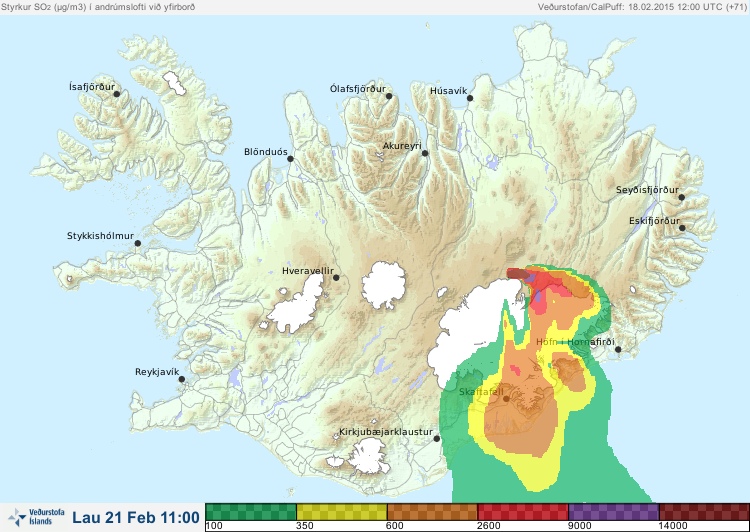Click the dark red 14000 legend block
The width and height of the screenshot is (750, 532).
pyautogui.click(x=704, y=512)
